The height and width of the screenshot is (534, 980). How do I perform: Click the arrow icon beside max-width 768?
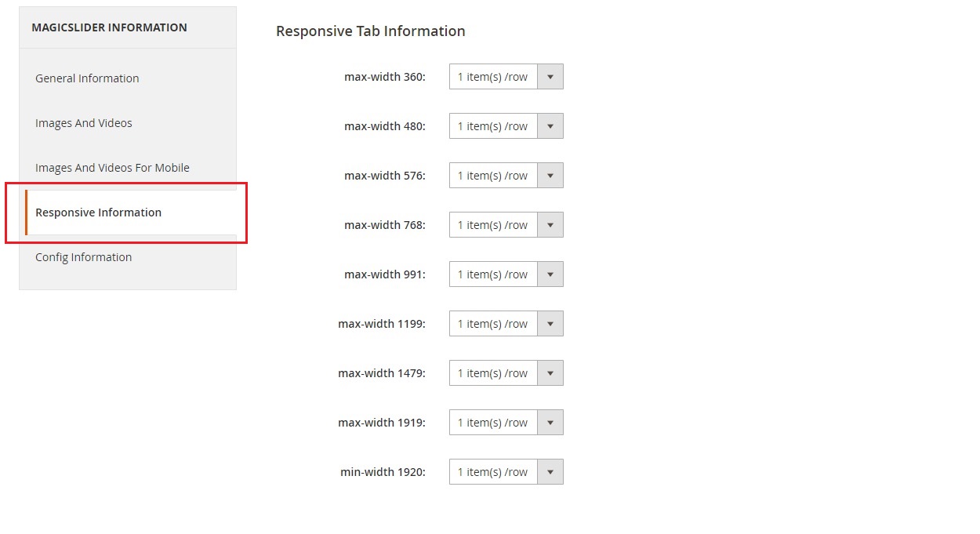[550, 225]
